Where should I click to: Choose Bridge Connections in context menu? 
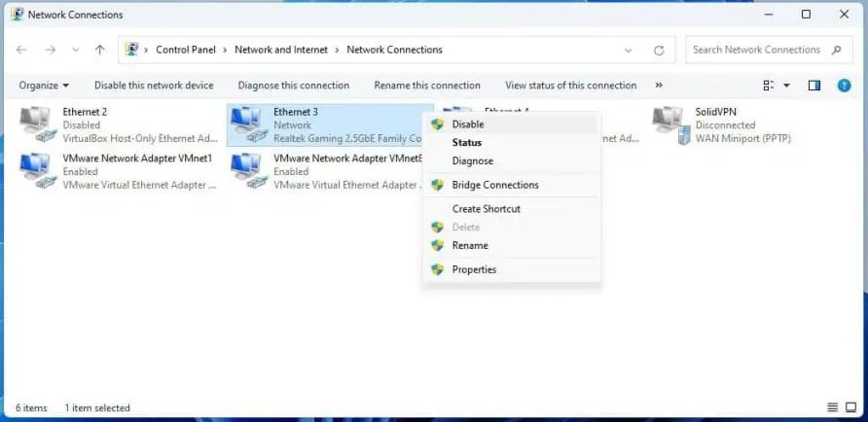pyautogui.click(x=512, y=185)
